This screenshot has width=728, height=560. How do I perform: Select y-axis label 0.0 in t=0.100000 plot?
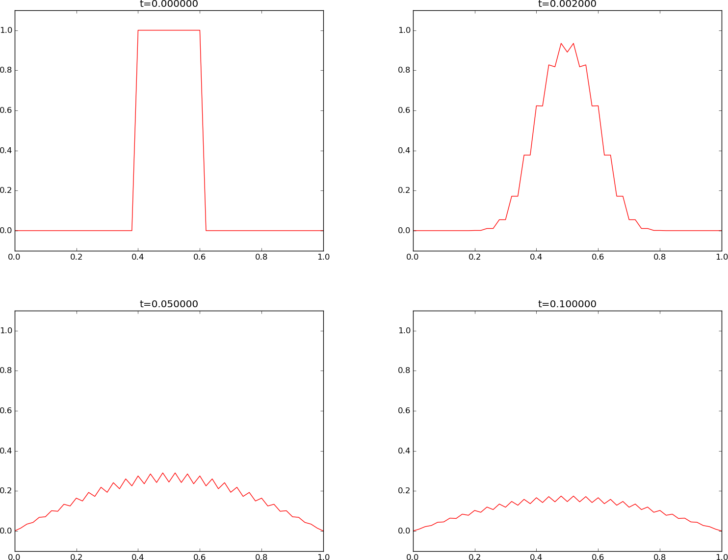click(405, 531)
